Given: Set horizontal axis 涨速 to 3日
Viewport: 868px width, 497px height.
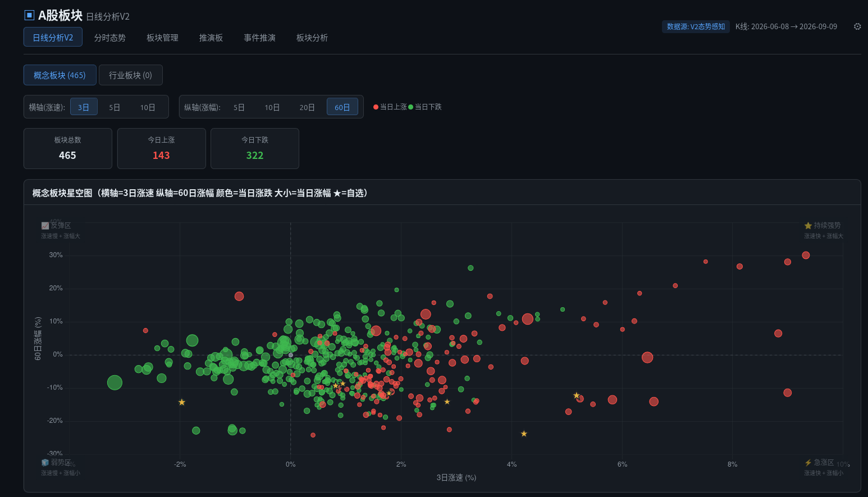Looking at the screenshot, I should (84, 107).
